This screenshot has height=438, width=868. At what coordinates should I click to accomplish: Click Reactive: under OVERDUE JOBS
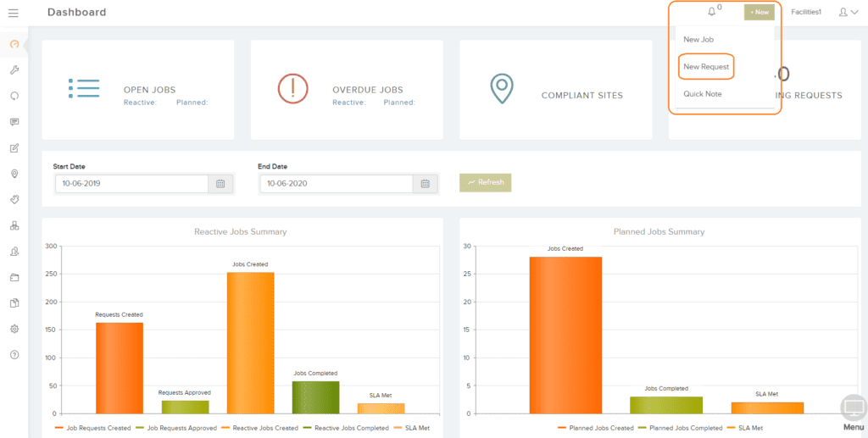coord(349,103)
